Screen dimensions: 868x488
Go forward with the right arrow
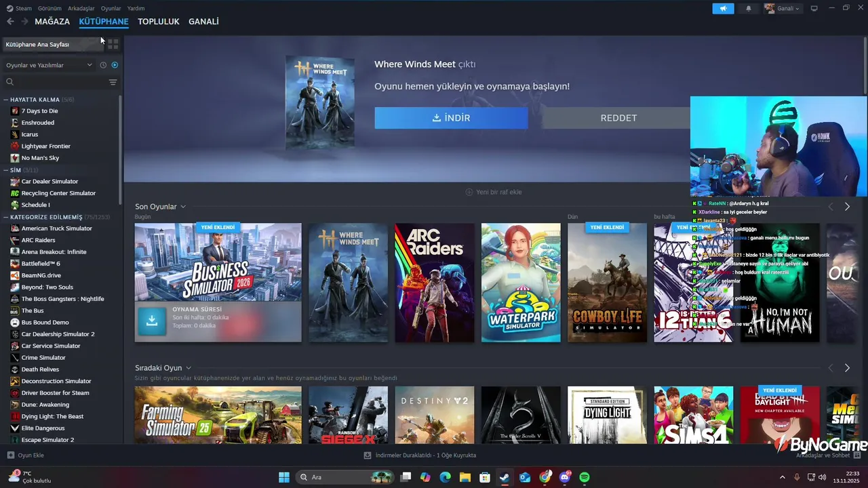(24, 22)
